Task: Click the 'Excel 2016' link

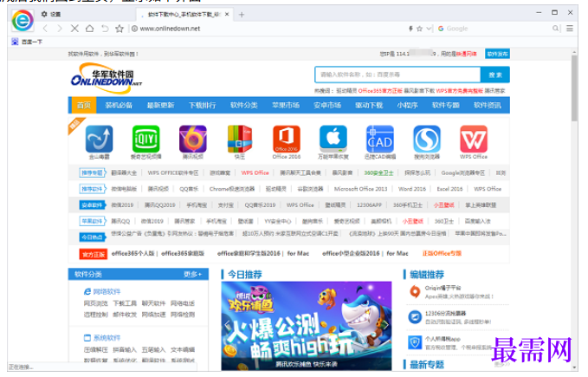Action: [x=449, y=189]
